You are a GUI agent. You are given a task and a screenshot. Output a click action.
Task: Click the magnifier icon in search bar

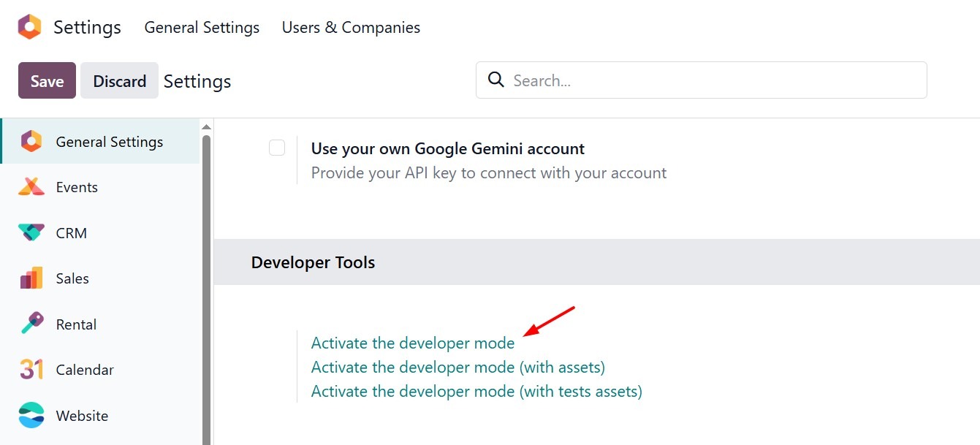click(496, 80)
